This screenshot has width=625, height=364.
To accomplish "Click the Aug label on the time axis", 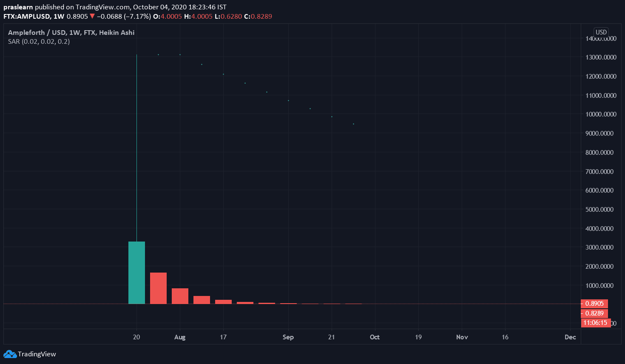I will (180, 337).
